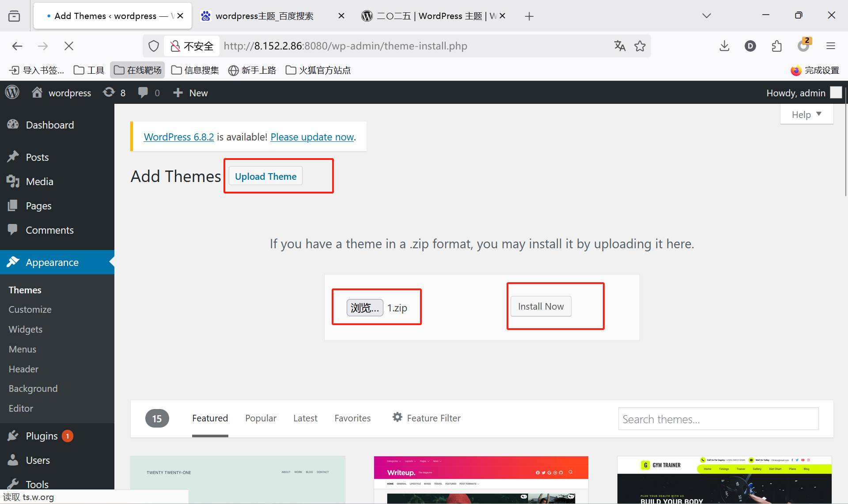Image resolution: width=848 pixels, height=504 pixels.
Task: Open the Firefox View tab overview icon
Action: point(14,16)
